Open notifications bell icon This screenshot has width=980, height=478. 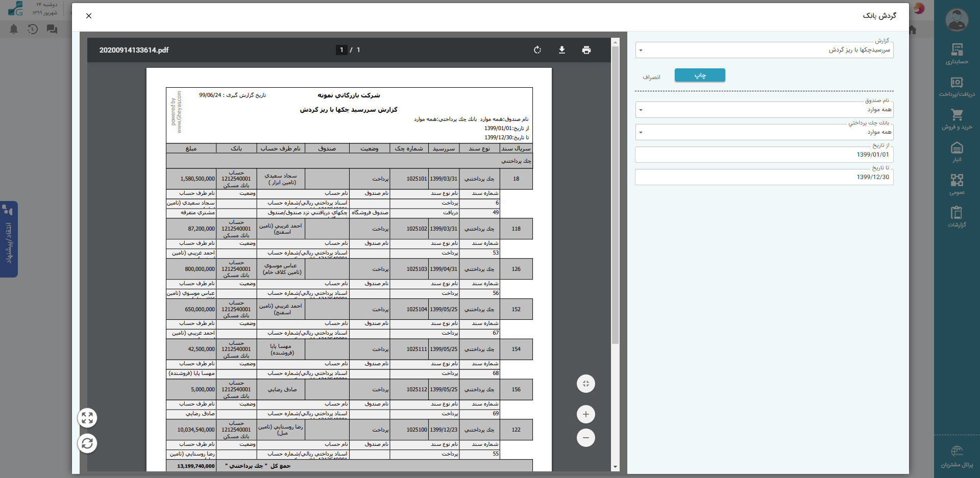coord(14,29)
